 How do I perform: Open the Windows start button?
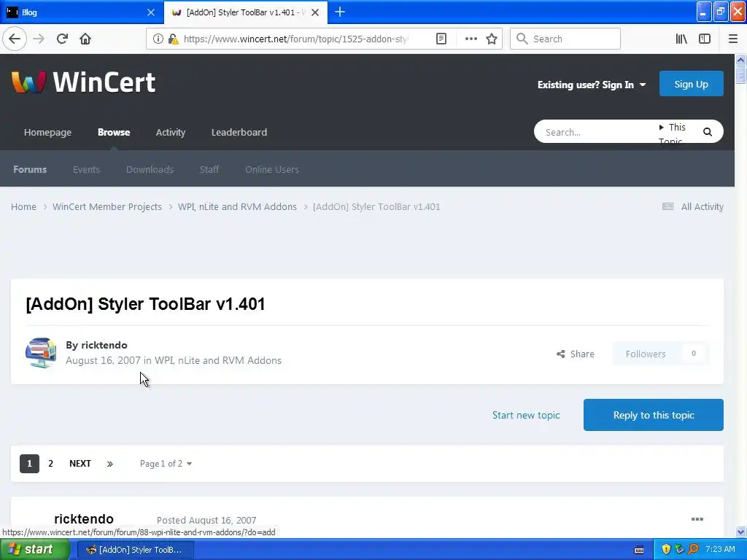(35, 550)
